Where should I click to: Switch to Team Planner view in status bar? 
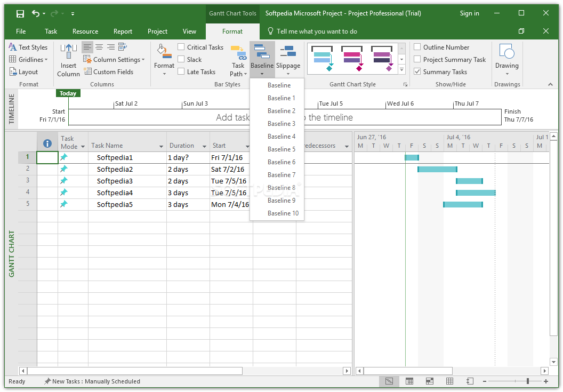coord(429,381)
